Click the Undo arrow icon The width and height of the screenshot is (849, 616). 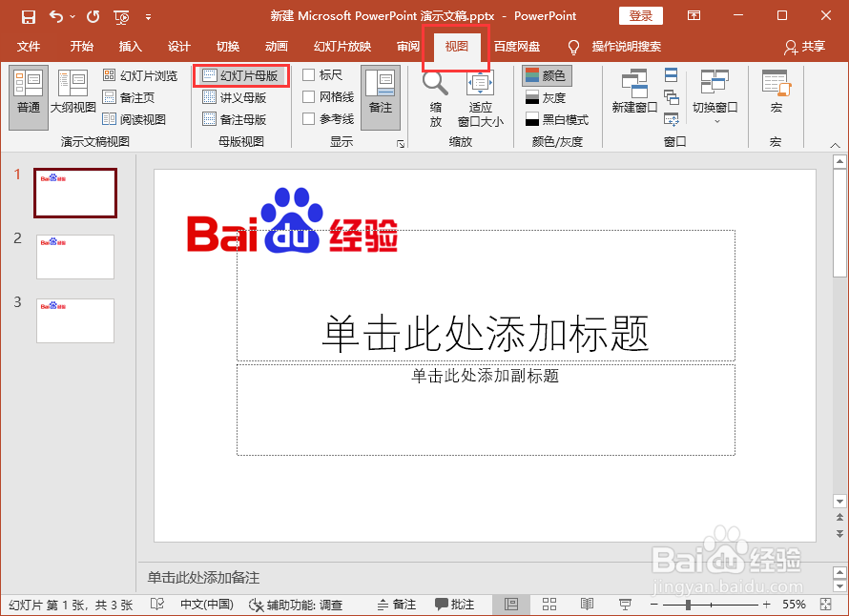55,16
